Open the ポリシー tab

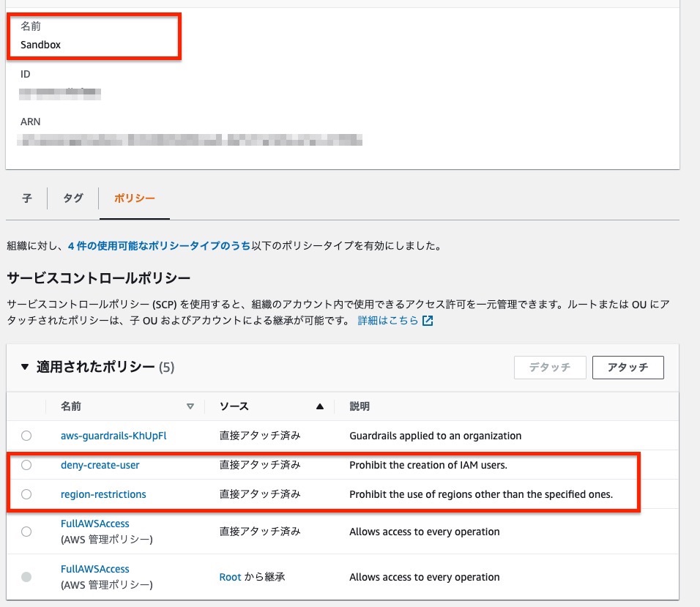(x=135, y=198)
